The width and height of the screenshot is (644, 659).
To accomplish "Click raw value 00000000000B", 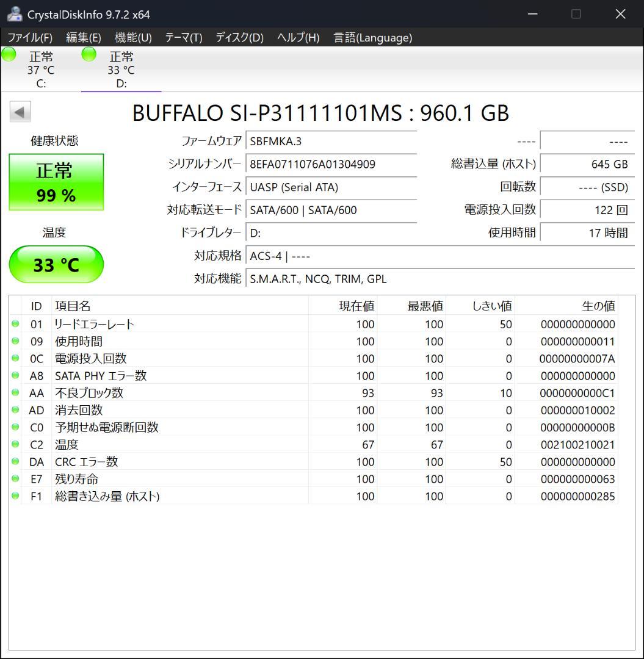I will point(577,427).
